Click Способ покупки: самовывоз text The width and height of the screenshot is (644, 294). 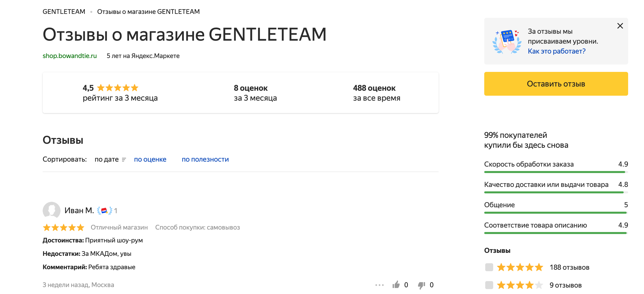point(197,227)
